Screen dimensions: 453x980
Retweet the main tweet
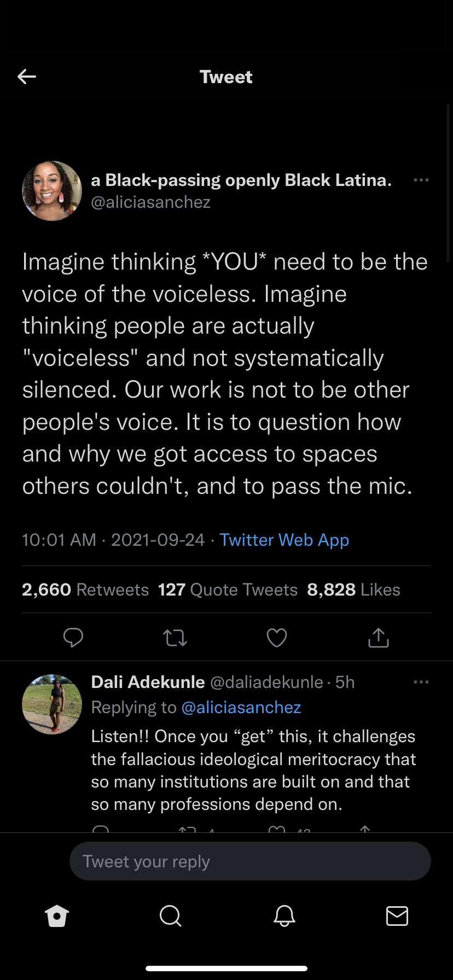[x=175, y=638]
